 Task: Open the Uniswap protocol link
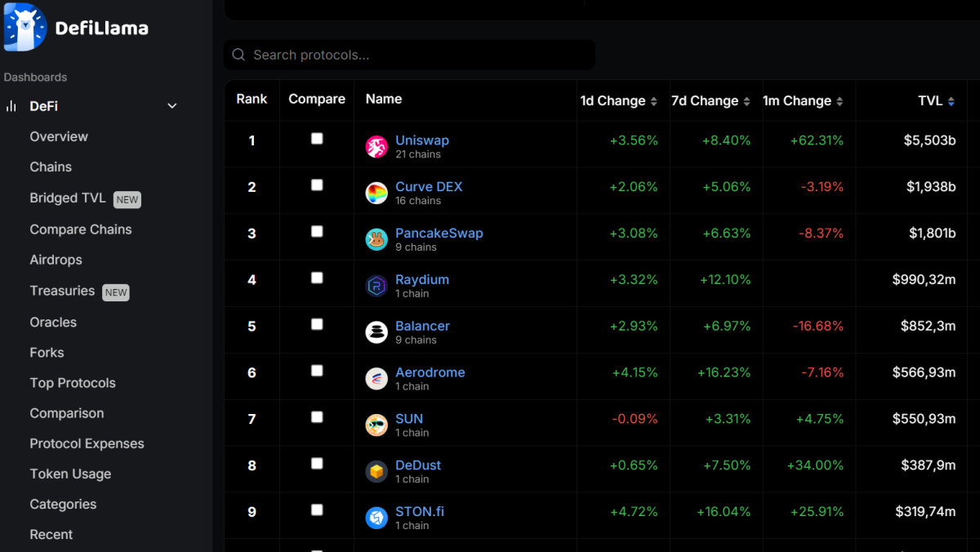(422, 140)
